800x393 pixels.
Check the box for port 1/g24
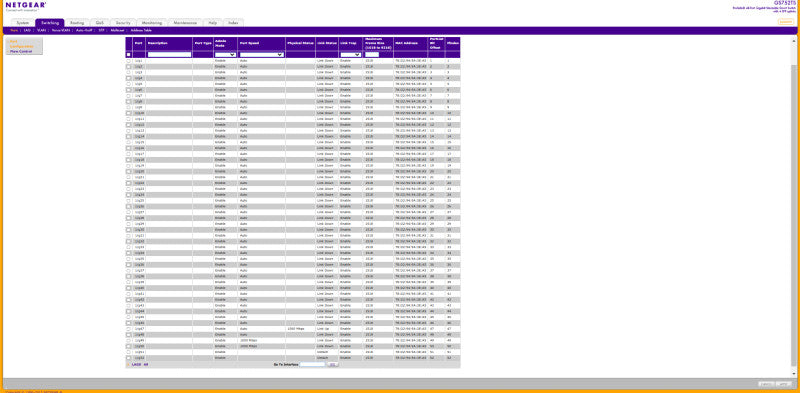(x=129, y=194)
